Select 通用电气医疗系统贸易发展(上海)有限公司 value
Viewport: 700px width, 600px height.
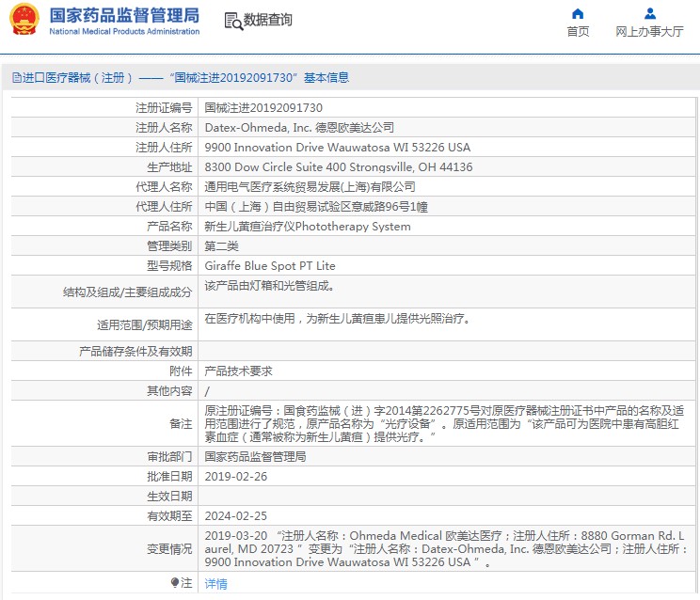(x=310, y=187)
